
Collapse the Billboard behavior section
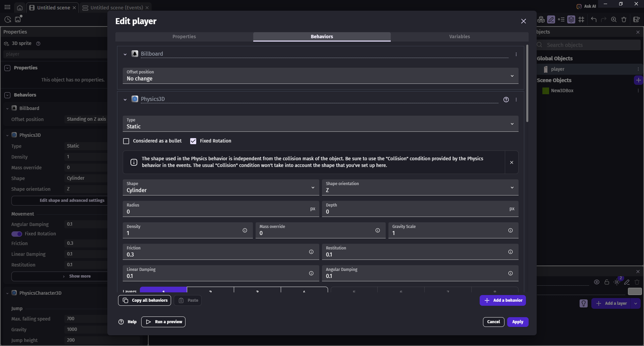[125, 54]
